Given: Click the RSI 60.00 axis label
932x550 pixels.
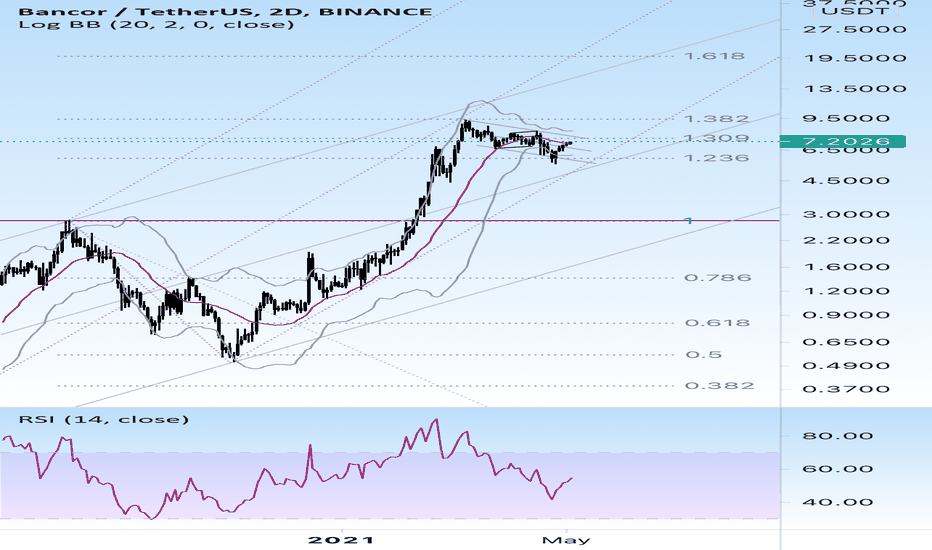Looking at the screenshot, I should click(x=837, y=469).
